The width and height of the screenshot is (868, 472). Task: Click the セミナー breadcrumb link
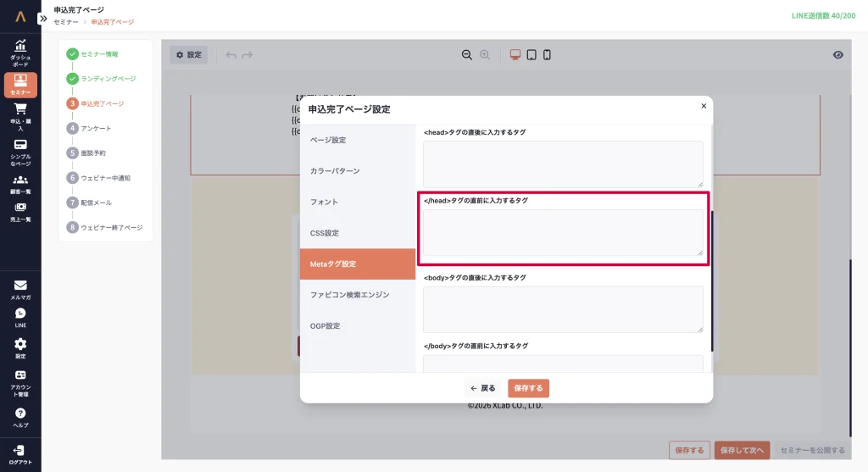coord(66,22)
